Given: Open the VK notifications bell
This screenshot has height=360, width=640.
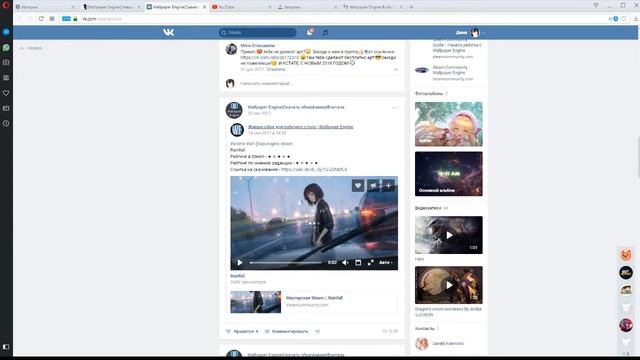Looking at the screenshot, I should click(x=309, y=32).
